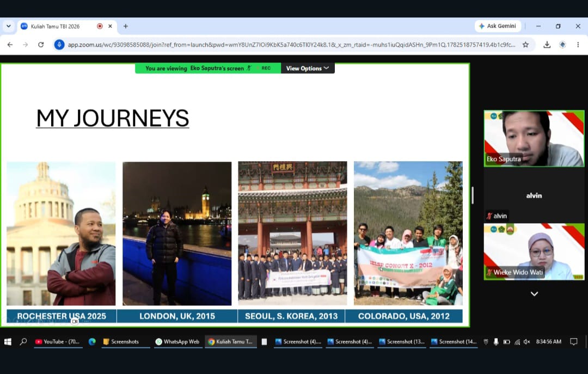Click the Colorado, USA, 2012 photo
This screenshot has width=588, height=374.
[408, 234]
